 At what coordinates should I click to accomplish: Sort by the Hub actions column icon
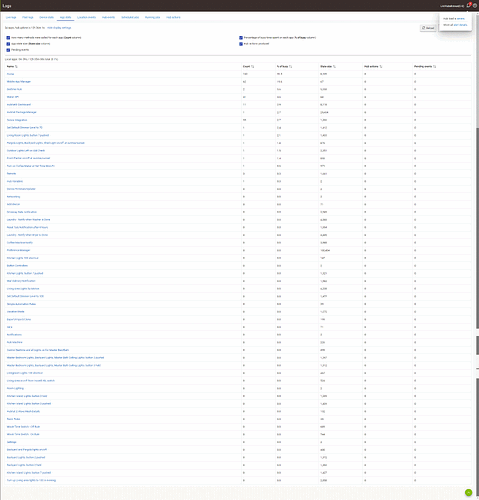(381, 67)
